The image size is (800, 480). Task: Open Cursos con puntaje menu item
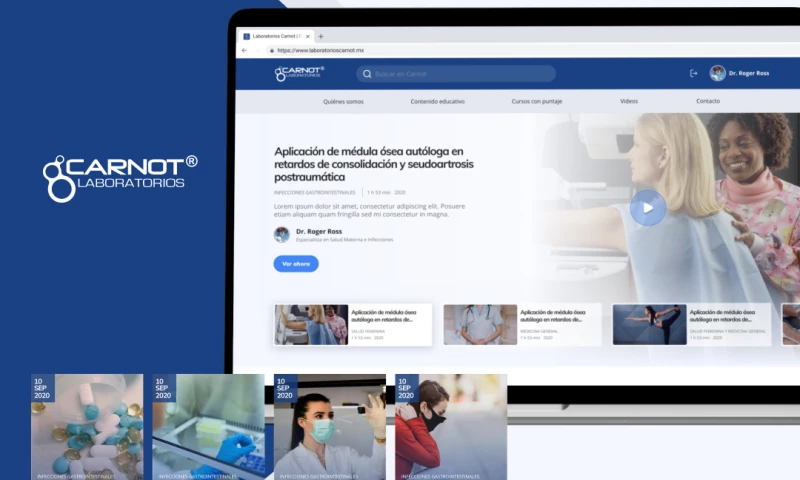tap(537, 102)
